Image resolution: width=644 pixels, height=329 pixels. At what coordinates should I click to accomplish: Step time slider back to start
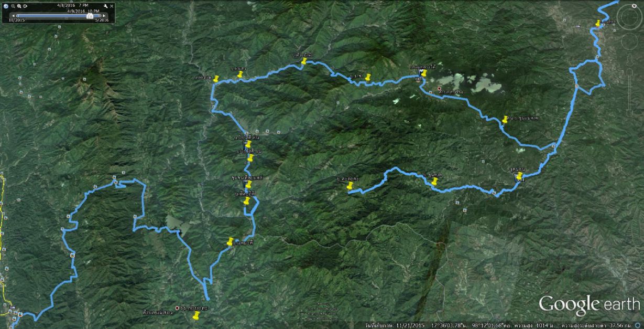(x=13, y=16)
